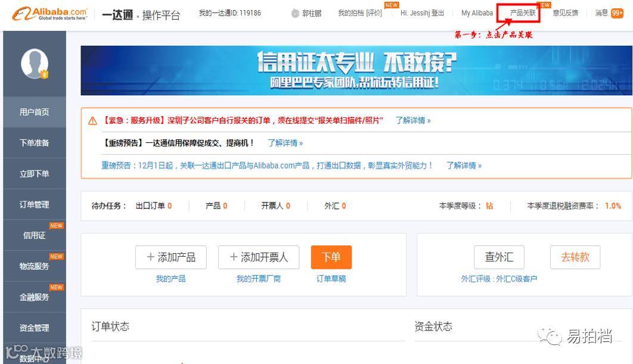Open 消息 in the top bar
Screen dimensions: 633x364
point(601,13)
